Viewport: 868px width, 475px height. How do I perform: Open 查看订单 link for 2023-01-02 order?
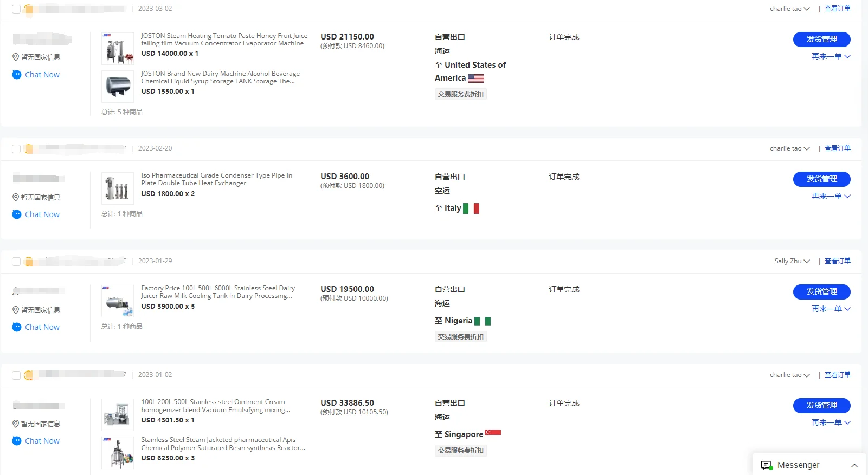(837, 375)
